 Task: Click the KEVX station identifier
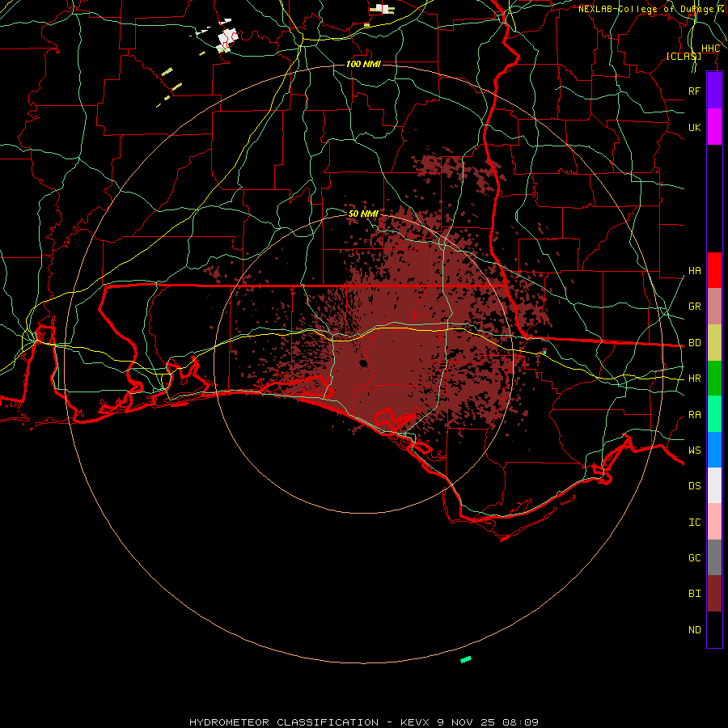[416, 722]
